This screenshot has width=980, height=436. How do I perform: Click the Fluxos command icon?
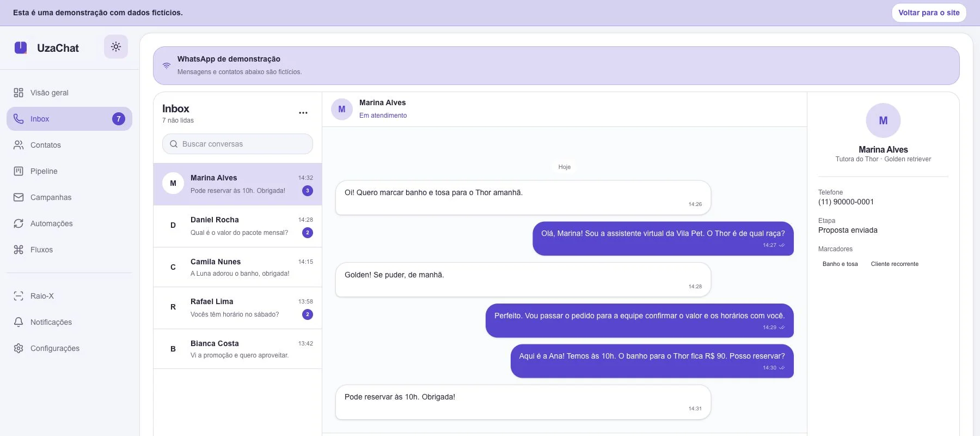point(19,250)
